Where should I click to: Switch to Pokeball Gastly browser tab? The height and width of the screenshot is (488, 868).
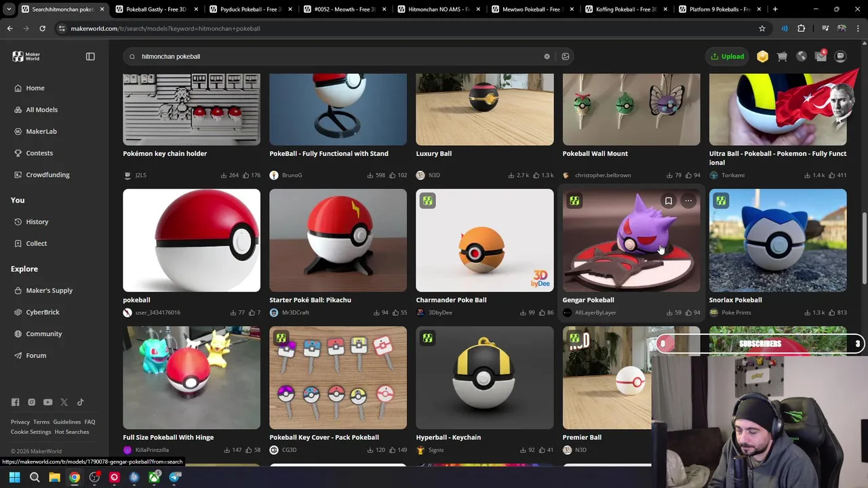point(155,9)
